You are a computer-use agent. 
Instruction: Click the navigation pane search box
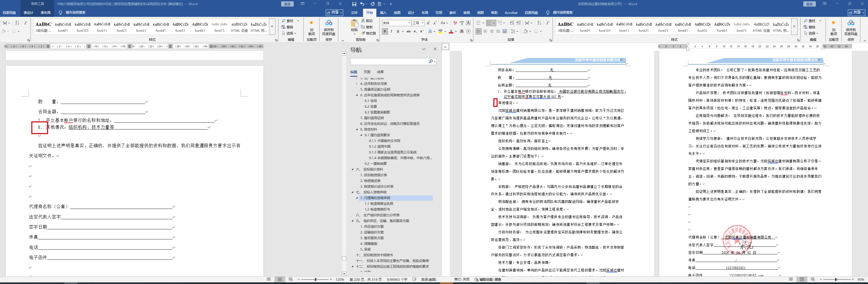(389, 61)
